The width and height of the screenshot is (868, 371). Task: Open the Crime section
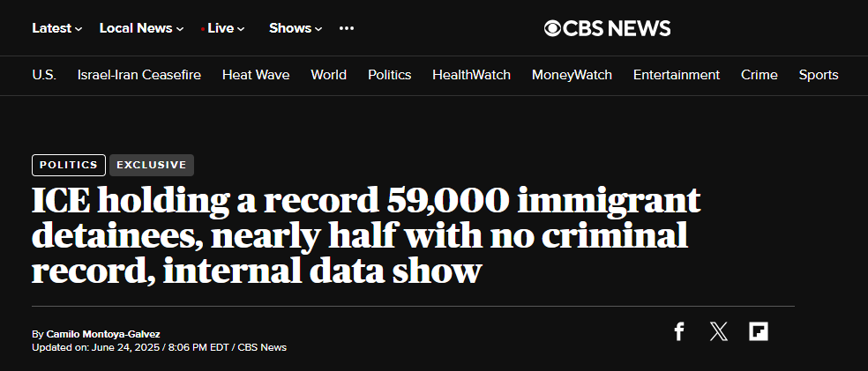pyautogui.click(x=759, y=75)
